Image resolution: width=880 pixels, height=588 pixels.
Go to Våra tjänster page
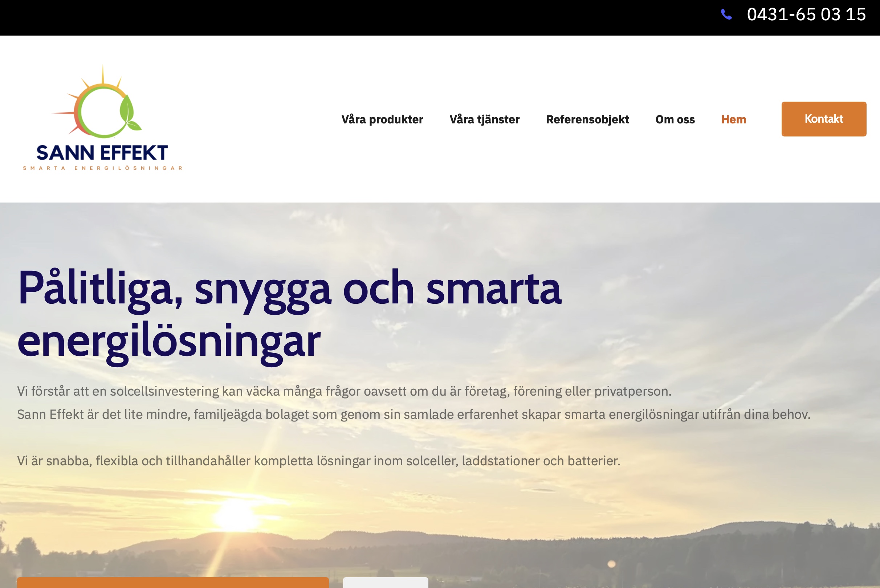click(x=484, y=119)
